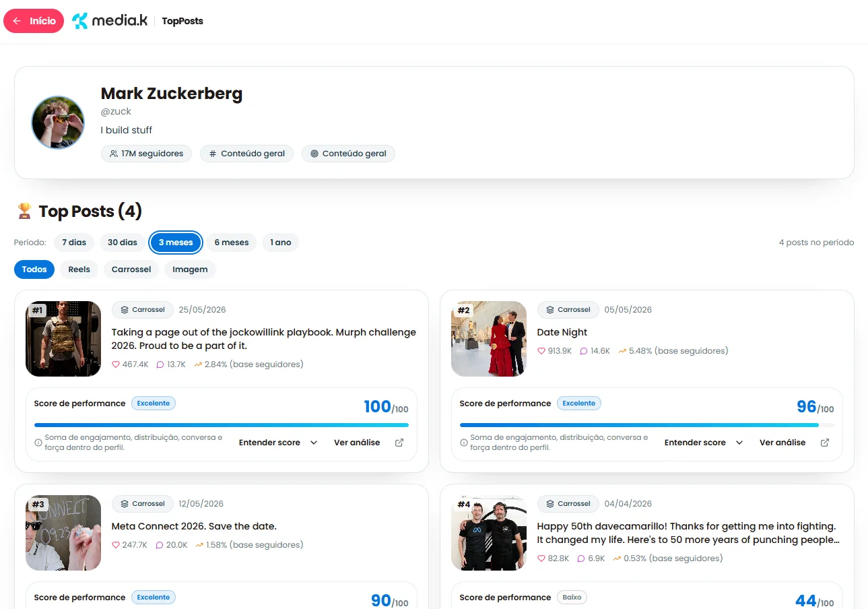Viewport: 868px width, 609px height.
Task: Open Ver análise for the Murph challenge post
Action: pos(368,443)
